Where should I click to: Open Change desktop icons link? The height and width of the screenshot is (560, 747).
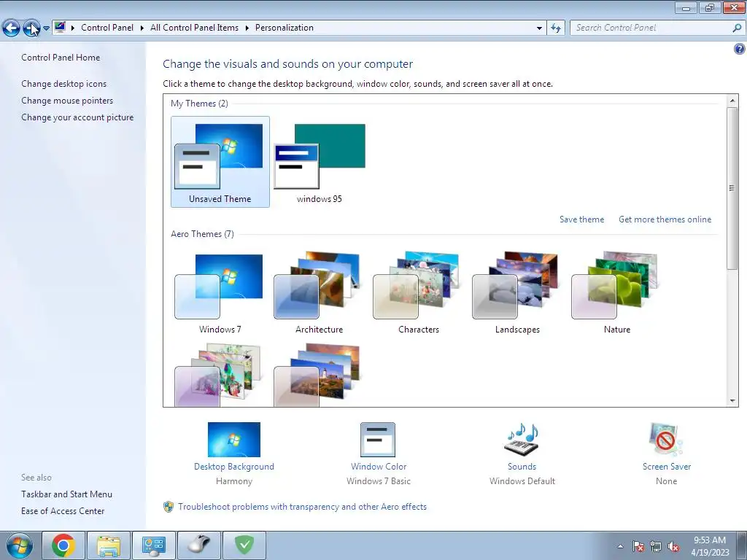tap(64, 84)
